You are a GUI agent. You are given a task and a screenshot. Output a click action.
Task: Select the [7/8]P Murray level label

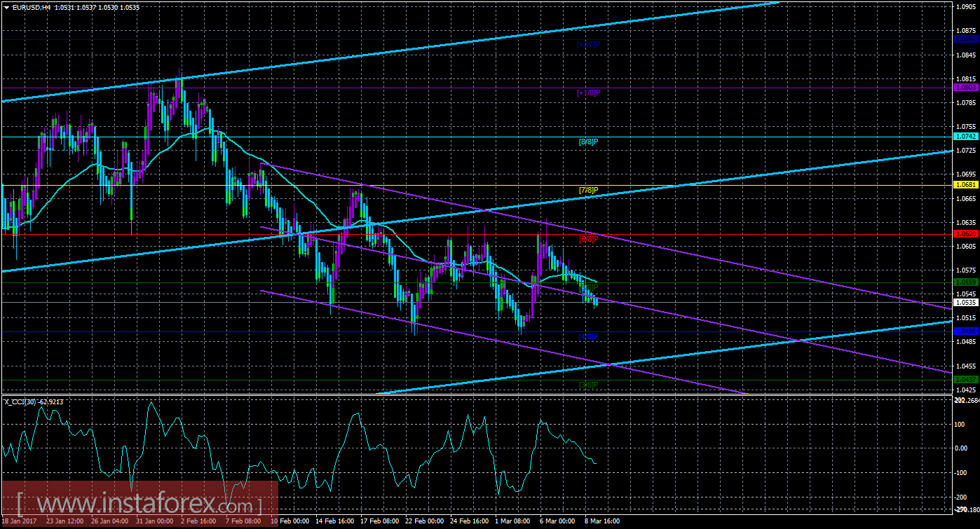coord(589,191)
